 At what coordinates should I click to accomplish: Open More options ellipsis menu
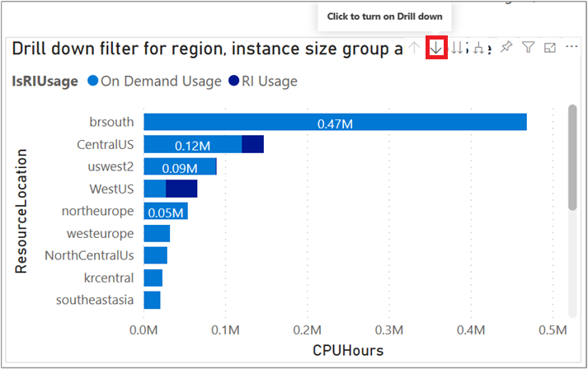[572, 49]
